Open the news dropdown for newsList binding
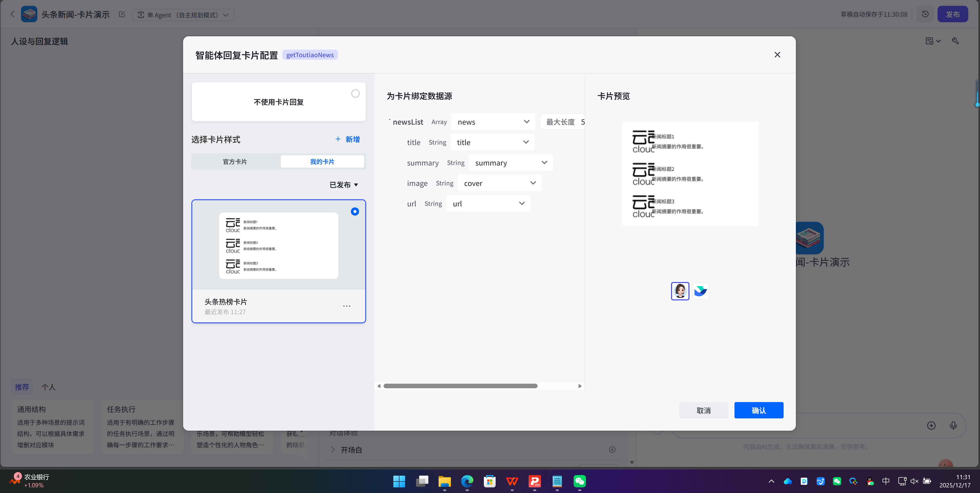980x493 pixels. 493,122
